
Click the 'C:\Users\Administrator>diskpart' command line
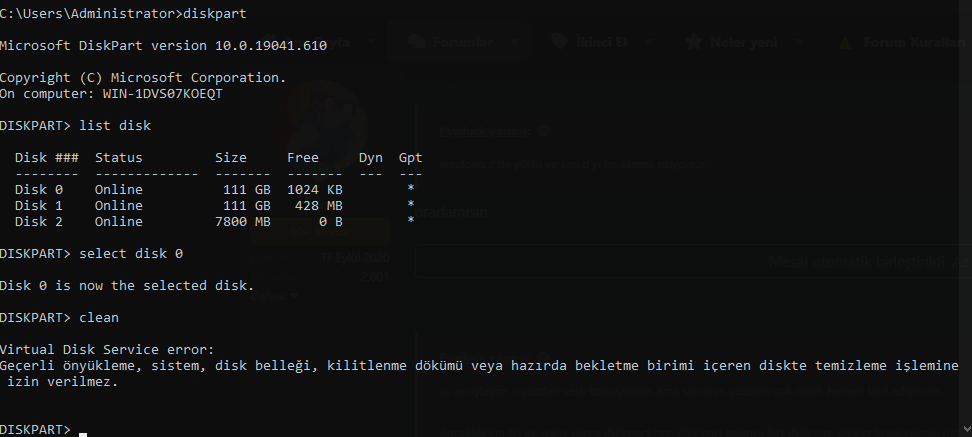tap(123, 14)
